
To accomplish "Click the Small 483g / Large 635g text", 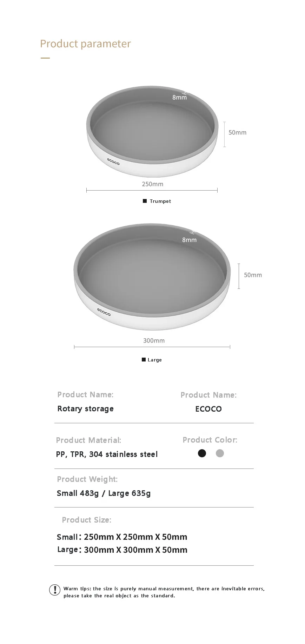I will [x=104, y=493].
